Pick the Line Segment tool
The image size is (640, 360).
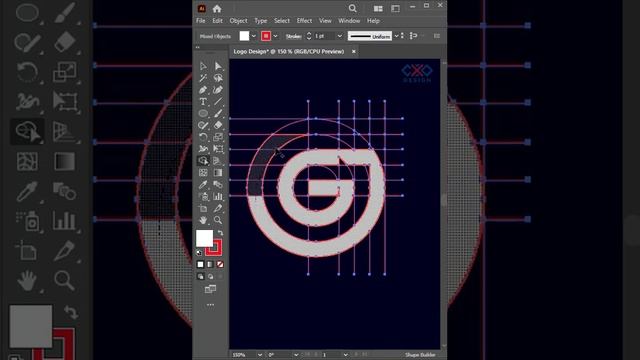pyautogui.click(x=218, y=101)
